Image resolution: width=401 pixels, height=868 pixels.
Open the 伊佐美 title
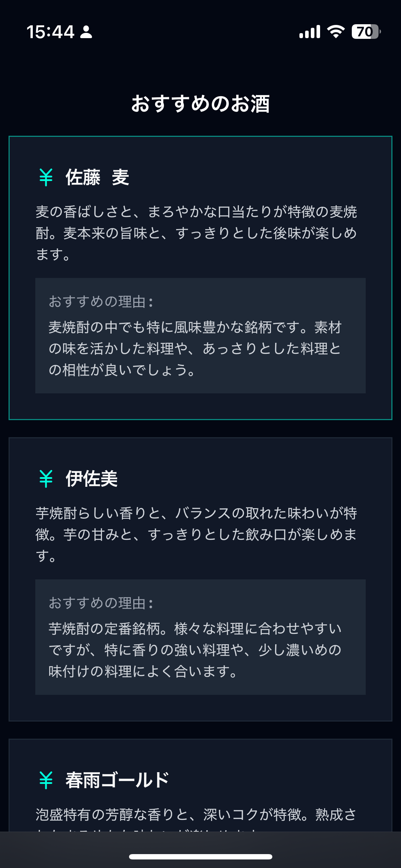pyautogui.click(x=92, y=479)
